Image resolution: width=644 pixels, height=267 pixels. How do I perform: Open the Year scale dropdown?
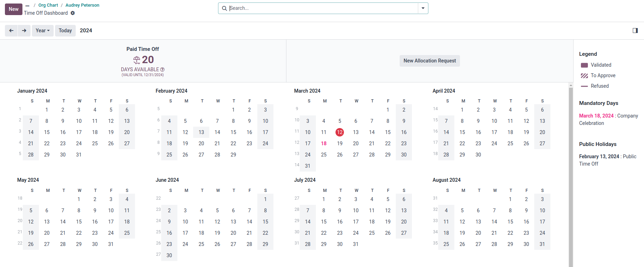[42, 31]
